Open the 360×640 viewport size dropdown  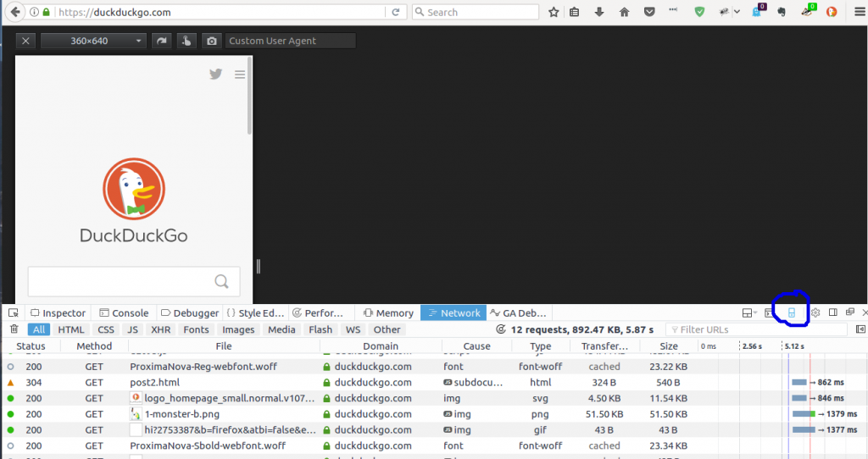tap(93, 41)
